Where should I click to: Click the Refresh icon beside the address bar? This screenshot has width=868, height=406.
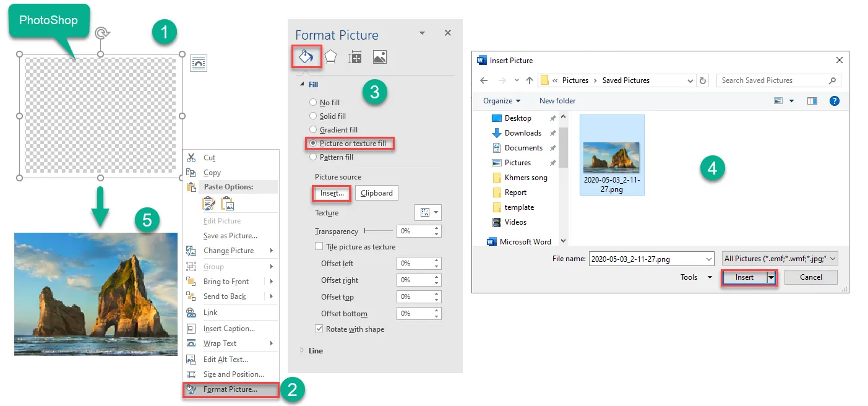(x=703, y=80)
